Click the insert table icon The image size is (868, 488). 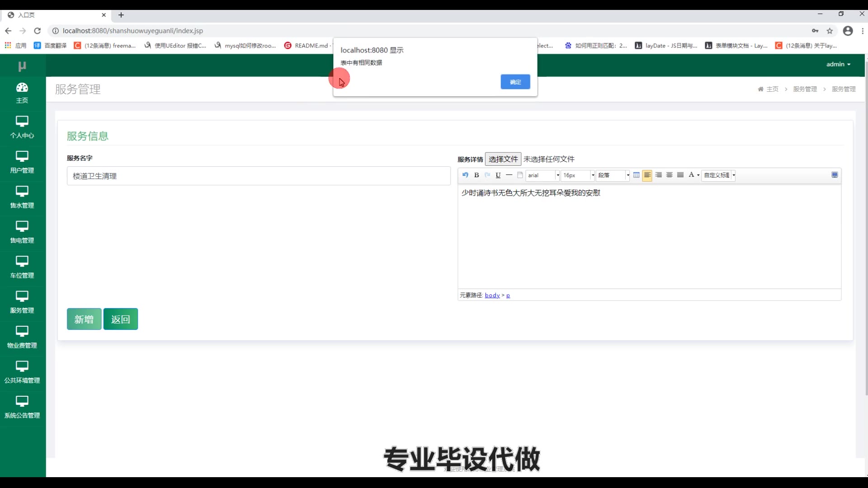click(x=636, y=175)
